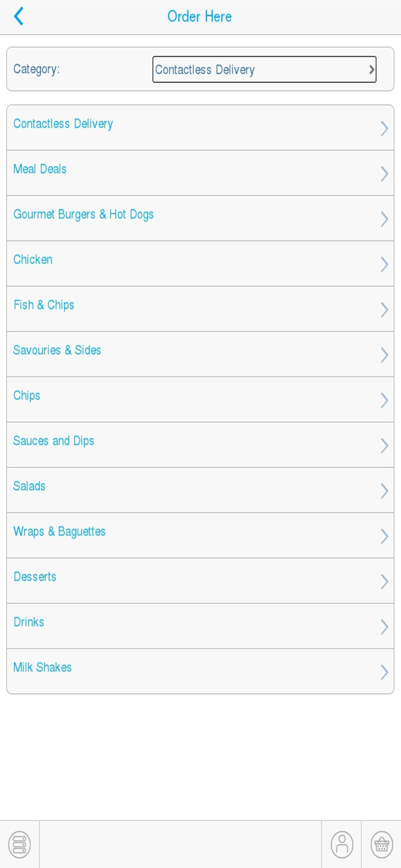The height and width of the screenshot is (868, 401).
Task: Click chevron arrow beside Meal Deals
Action: [384, 174]
